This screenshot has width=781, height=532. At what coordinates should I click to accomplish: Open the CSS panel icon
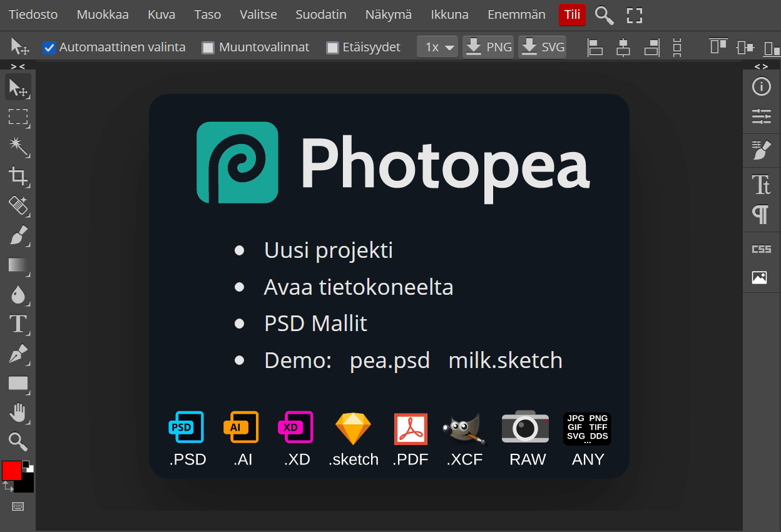(x=761, y=248)
